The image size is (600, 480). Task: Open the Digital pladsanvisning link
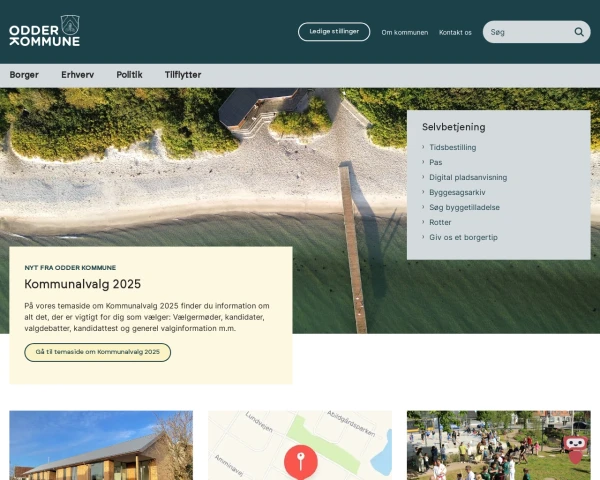pyautogui.click(x=468, y=177)
